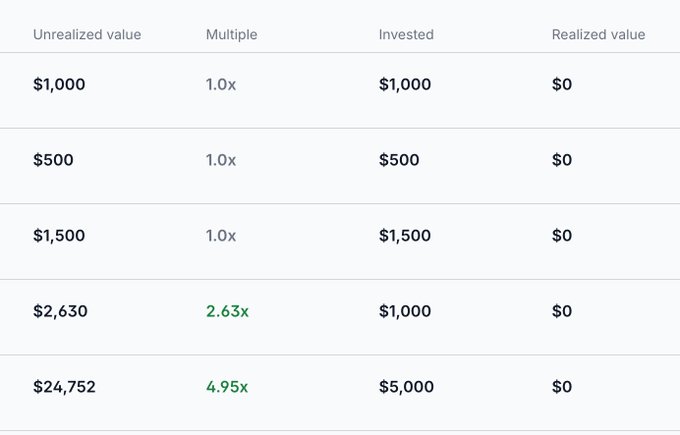Screen dimensions: 680x435
Task: Click the Invested column header
Action: point(406,35)
